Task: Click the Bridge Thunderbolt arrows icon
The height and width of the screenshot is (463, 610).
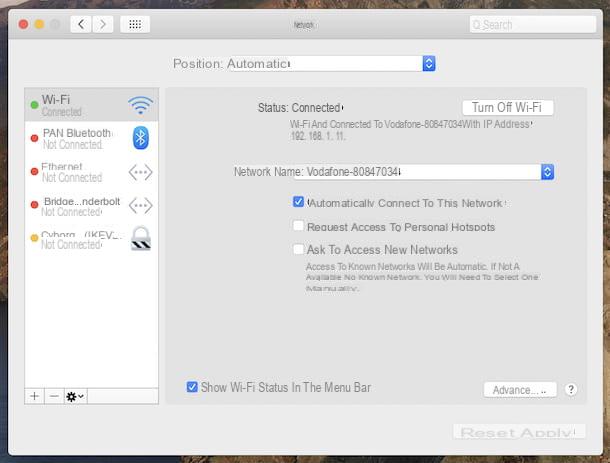Action: (140, 205)
